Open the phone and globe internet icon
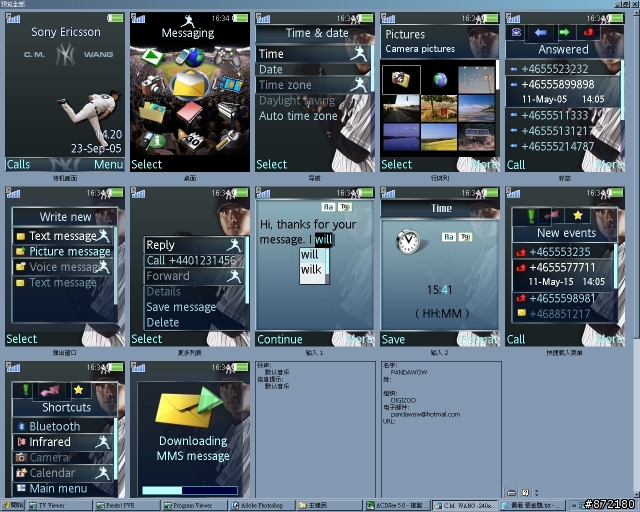The image size is (640, 512). pyautogui.click(x=190, y=57)
